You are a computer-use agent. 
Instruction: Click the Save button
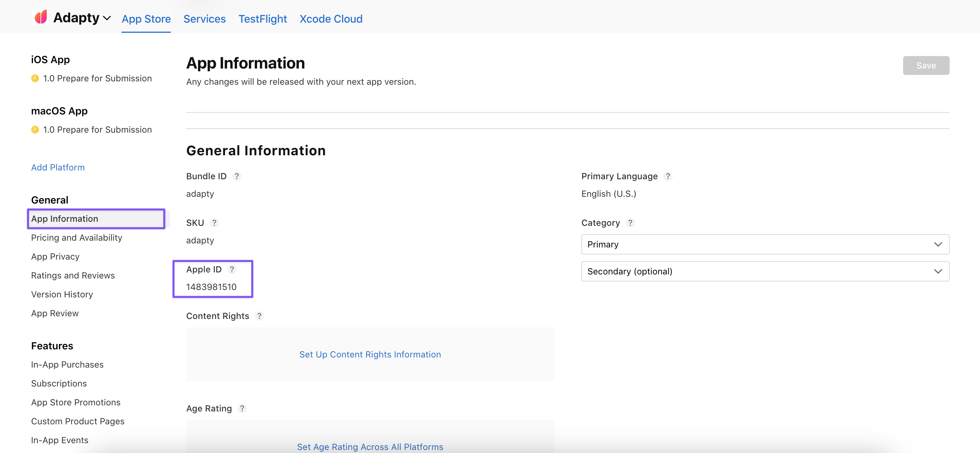tap(926, 65)
